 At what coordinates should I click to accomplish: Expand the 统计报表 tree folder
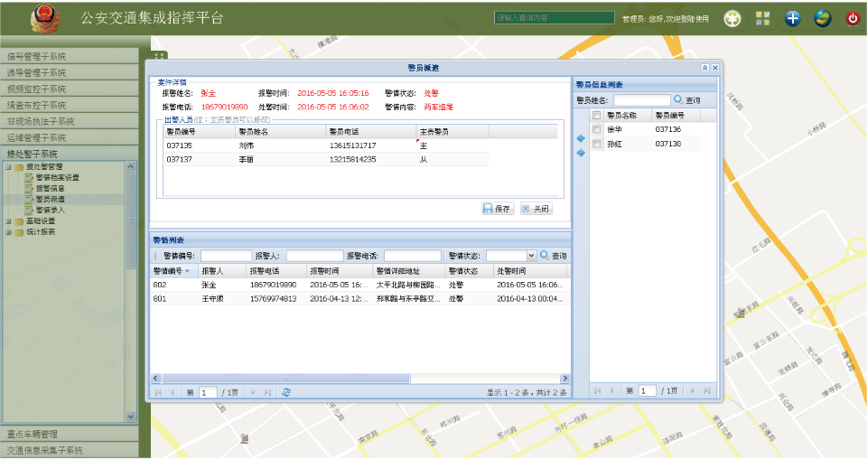pyautogui.click(x=8, y=231)
